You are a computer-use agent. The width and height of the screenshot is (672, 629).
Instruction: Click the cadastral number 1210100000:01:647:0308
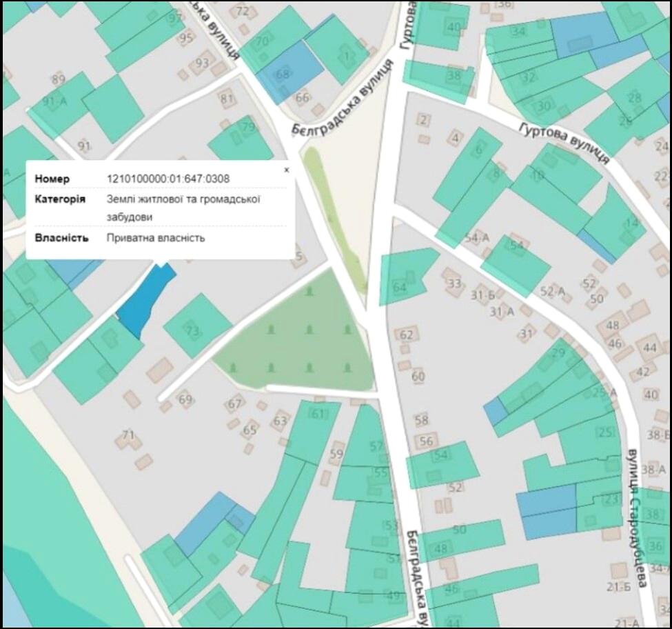point(168,179)
